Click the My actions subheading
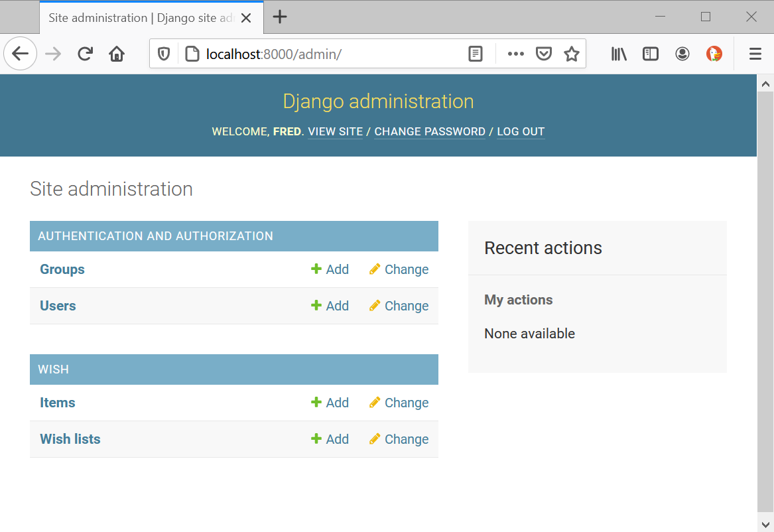 click(518, 300)
